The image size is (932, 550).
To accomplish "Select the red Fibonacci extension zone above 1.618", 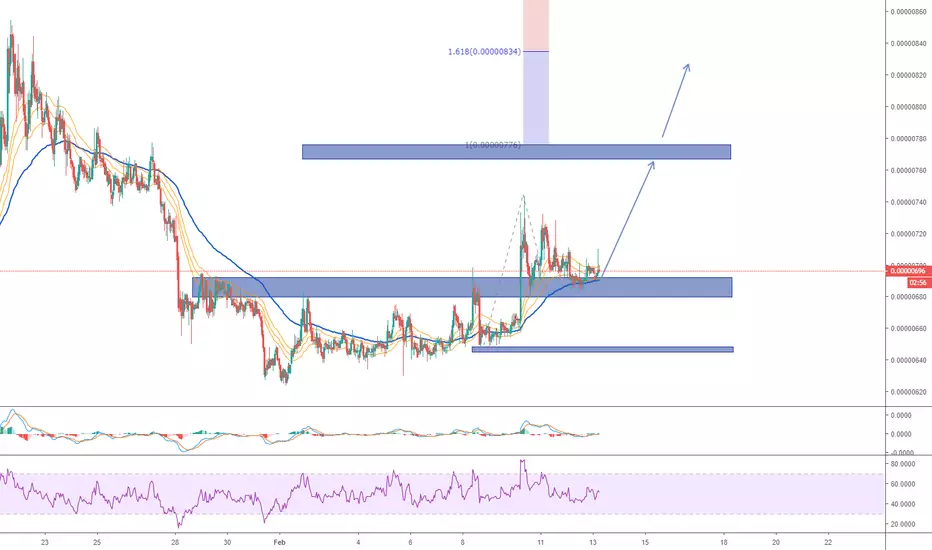I will point(536,25).
